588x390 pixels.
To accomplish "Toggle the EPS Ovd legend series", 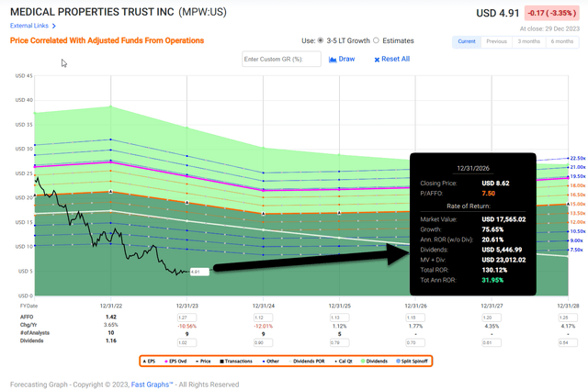I will pos(175,362).
